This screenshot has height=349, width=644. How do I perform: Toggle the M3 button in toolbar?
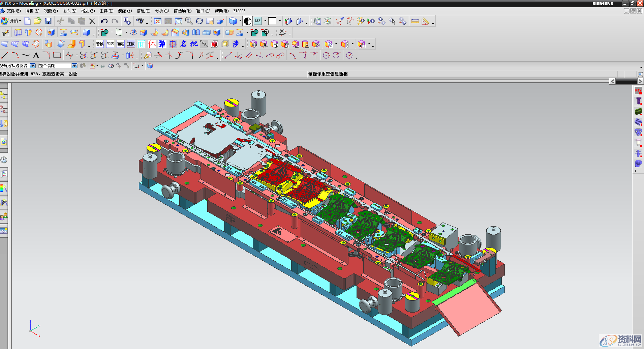[258, 21]
